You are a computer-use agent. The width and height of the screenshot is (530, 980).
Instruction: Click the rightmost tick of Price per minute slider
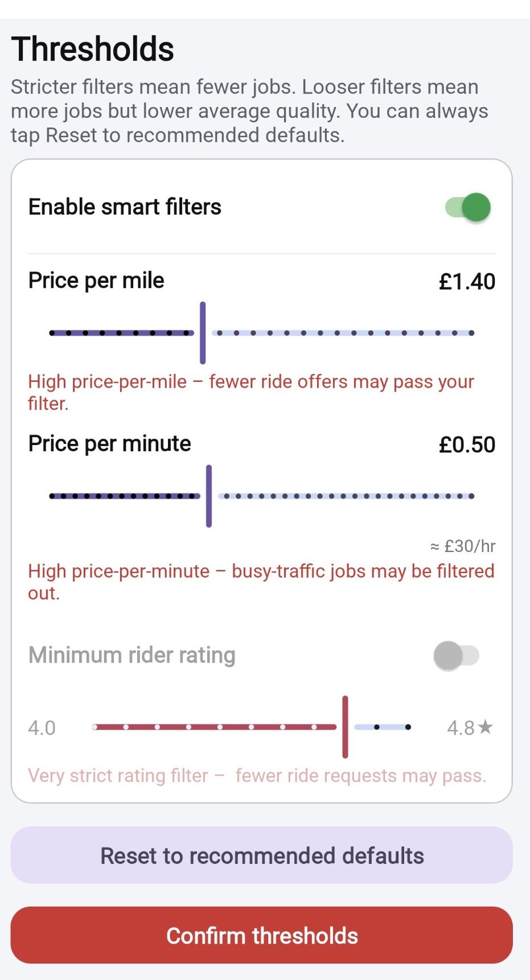pyautogui.click(x=471, y=496)
